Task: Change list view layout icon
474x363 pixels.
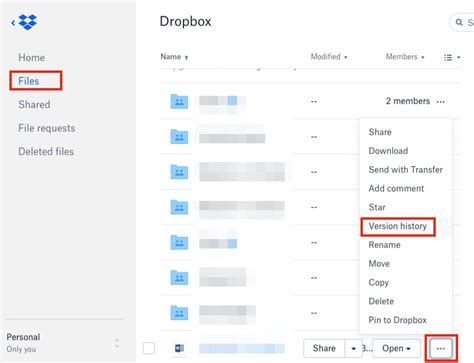Action: pyautogui.click(x=452, y=57)
